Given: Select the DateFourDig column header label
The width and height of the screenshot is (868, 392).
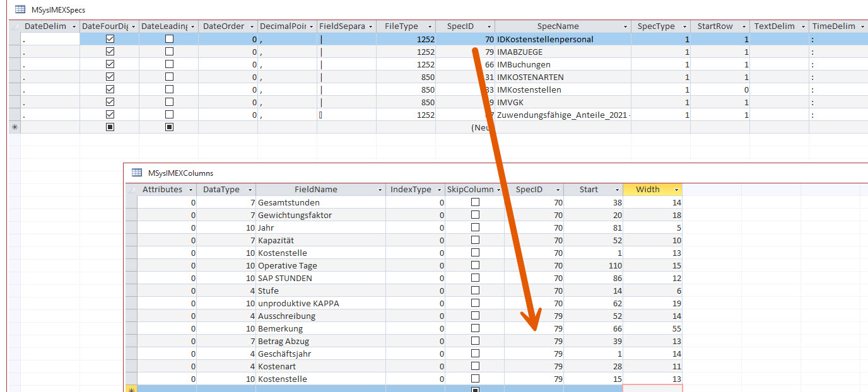Looking at the screenshot, I should click(x=105, y=26).
